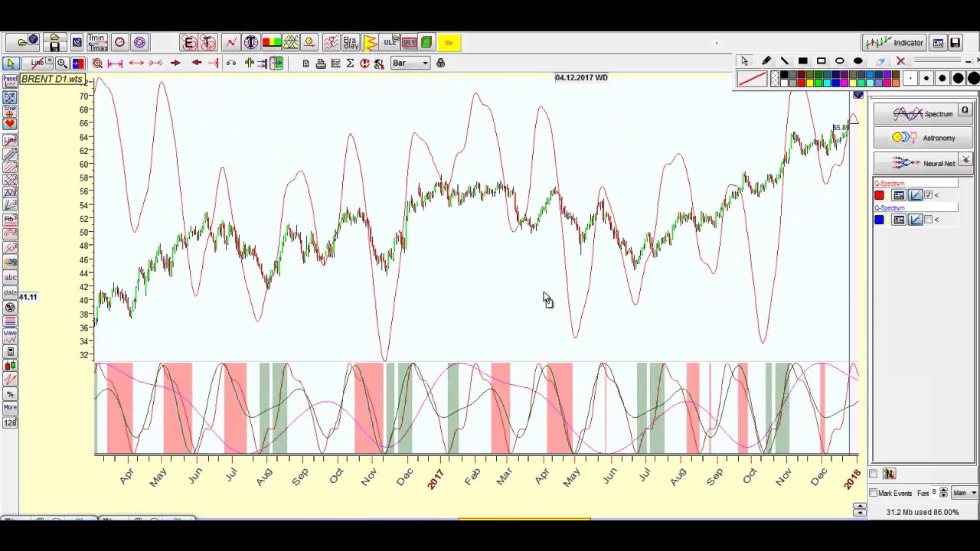Click the abc text annotation tool

10,277
